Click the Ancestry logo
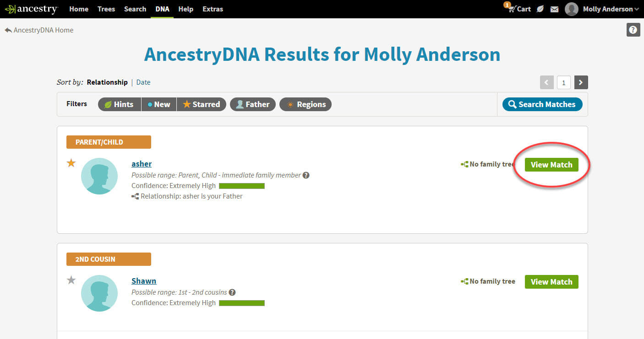Image resolution: width=644 pixels, height=339 pixels. click(31, 9)
